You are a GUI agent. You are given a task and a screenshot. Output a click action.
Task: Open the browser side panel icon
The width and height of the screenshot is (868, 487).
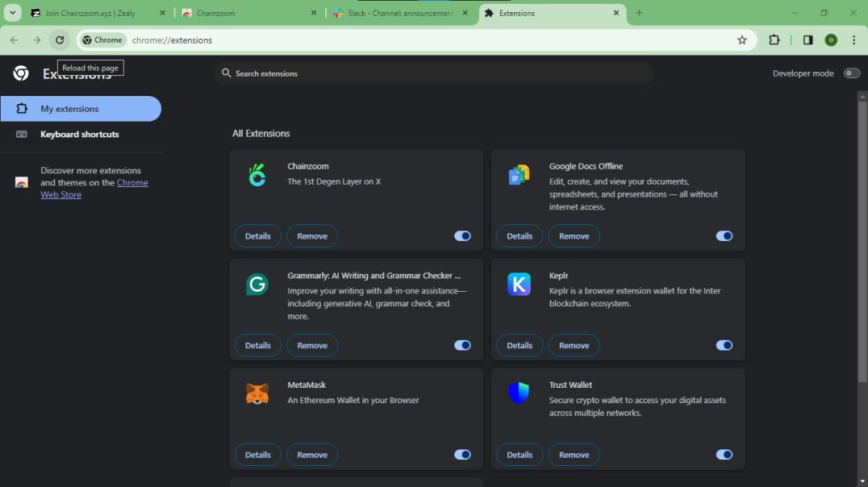click(x=807, y=40)
